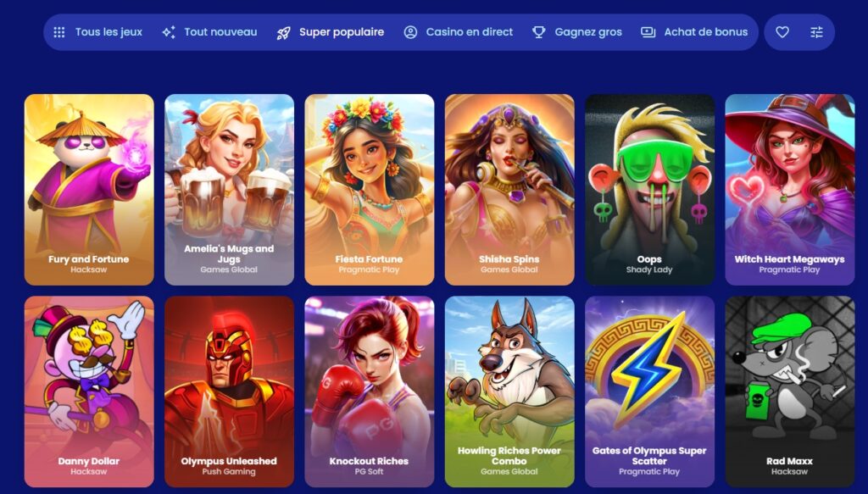This screenshot has width=868, height=494.
Task: Open the filter sliders icon
Action: tap(816, 32)
